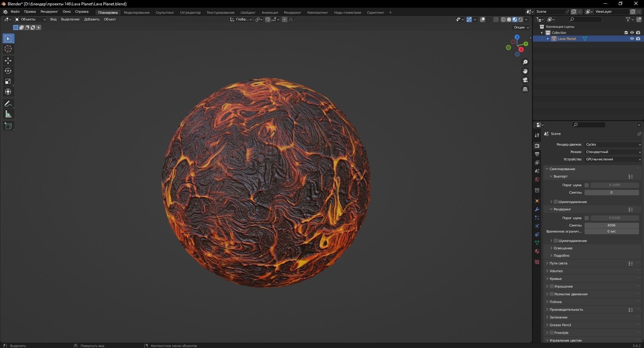The width and height of the screenshot is (644, 348).
Task: Activate the Scale tool
Action: click(x=8, y=82)
